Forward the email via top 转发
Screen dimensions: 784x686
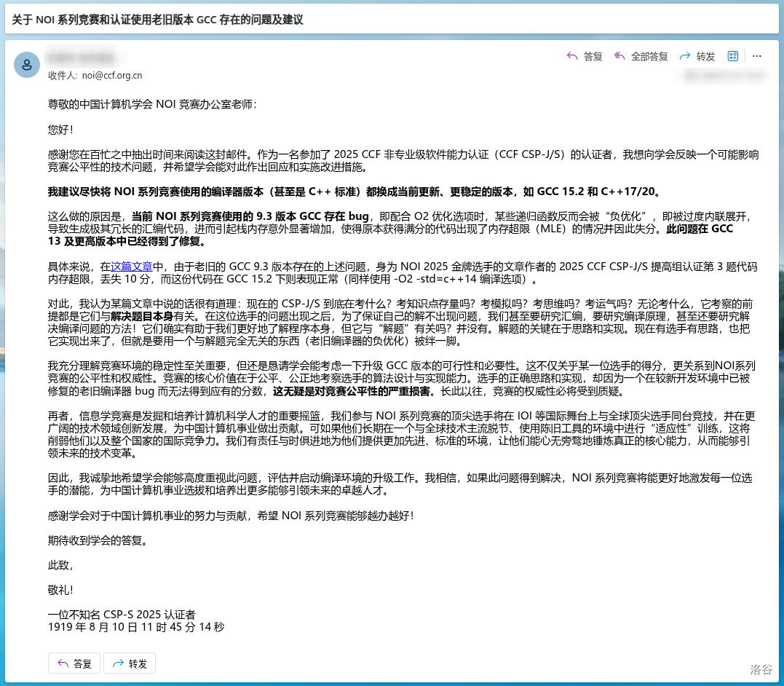pyautogui.click(x=697, y=56)
